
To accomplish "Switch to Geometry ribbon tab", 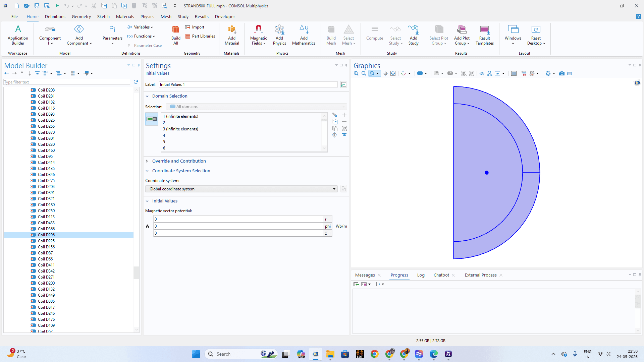I will click(81, 16).
